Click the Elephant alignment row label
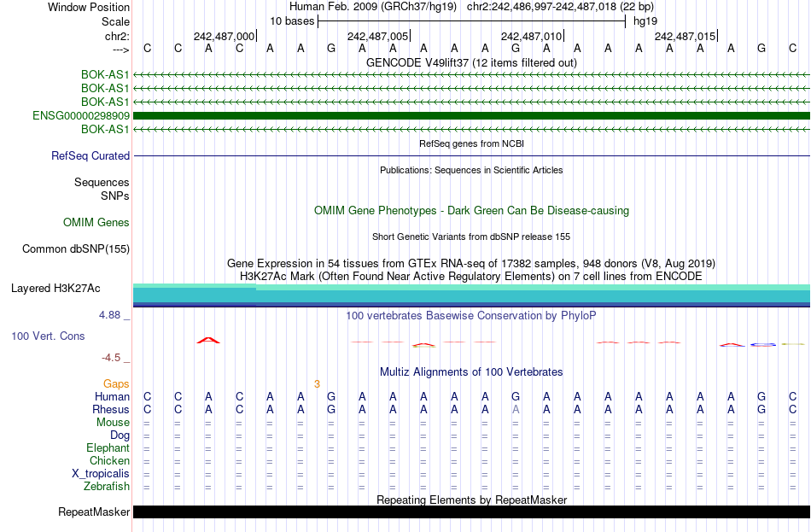 coord(108,448)
